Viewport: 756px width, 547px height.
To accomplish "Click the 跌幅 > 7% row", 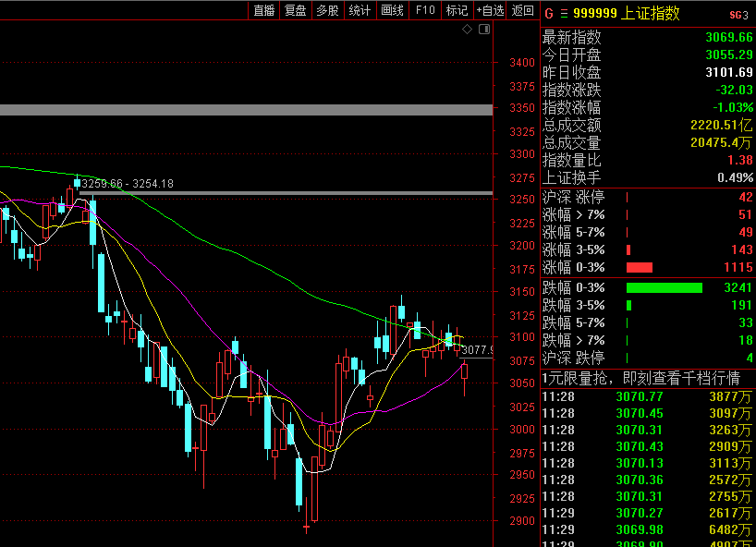I will tap(648, 340).
